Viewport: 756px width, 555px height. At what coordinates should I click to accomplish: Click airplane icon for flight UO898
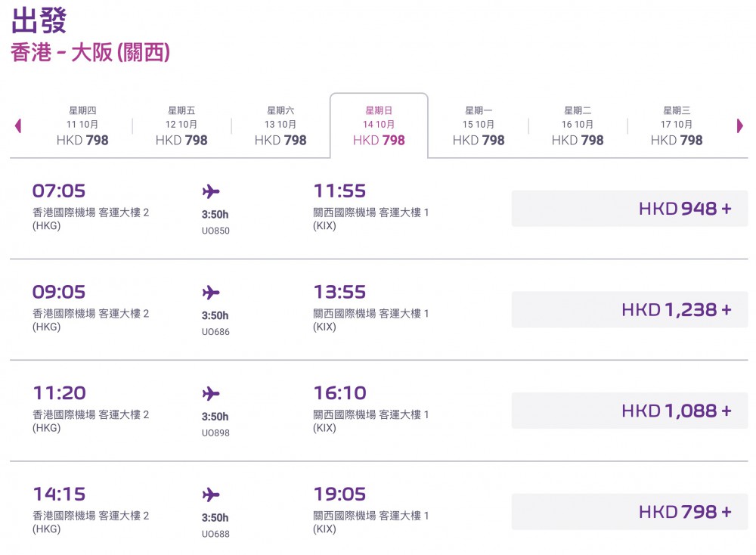tap(211, 394)
